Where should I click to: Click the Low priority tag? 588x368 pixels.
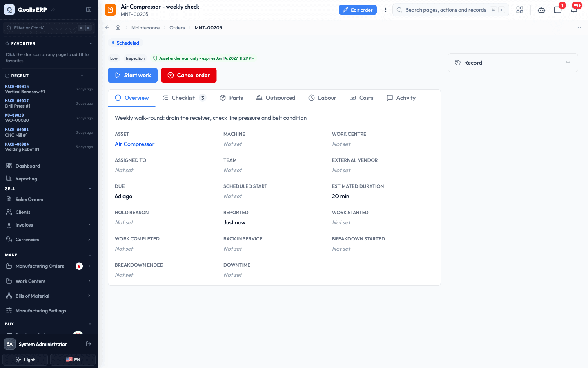coord(114,58)
